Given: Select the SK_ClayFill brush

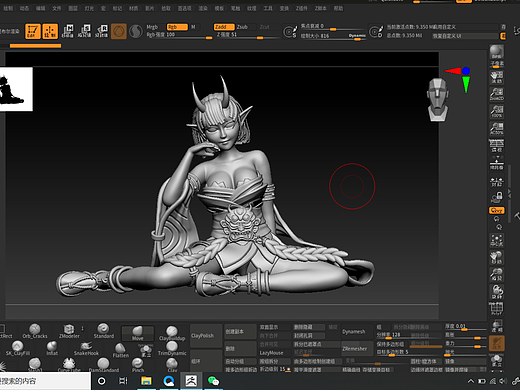Looking at the screenshot, I should (x=18, y=348).
